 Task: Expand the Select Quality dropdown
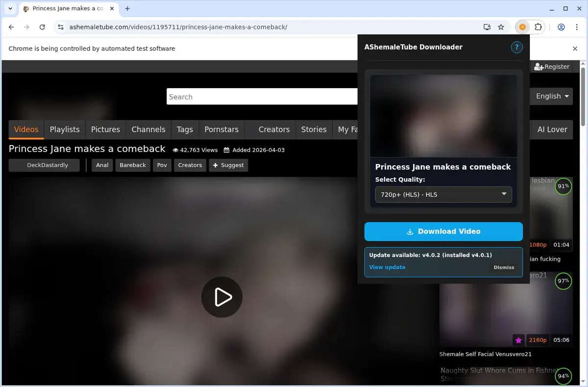[443, 194]
